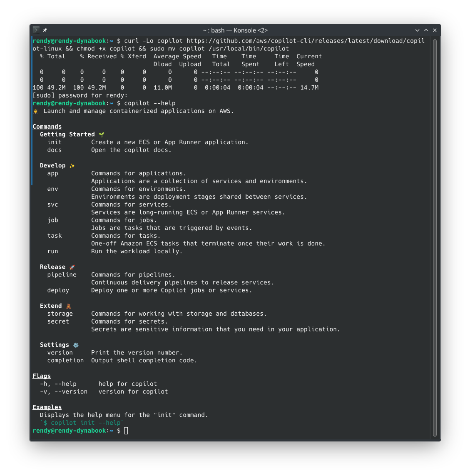The width and height of the screenshot is (470, 476).
Task: Click the 'storage' command name
Action: tap(60, 314)
